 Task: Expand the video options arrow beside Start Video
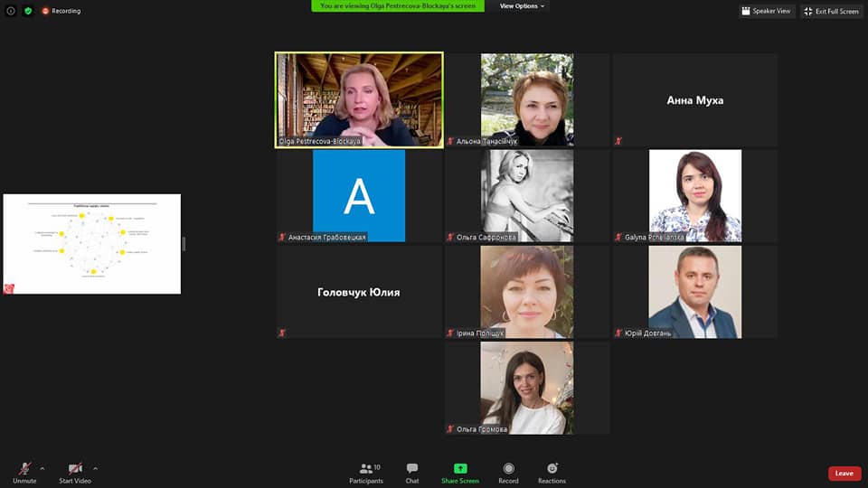click(95, 468)
